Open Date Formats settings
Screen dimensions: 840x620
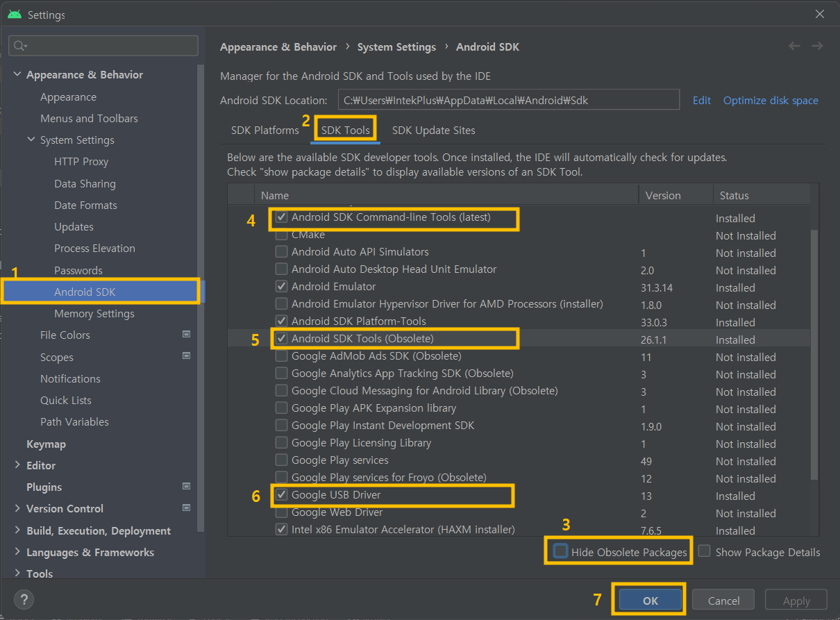click(x=85, y=205)
